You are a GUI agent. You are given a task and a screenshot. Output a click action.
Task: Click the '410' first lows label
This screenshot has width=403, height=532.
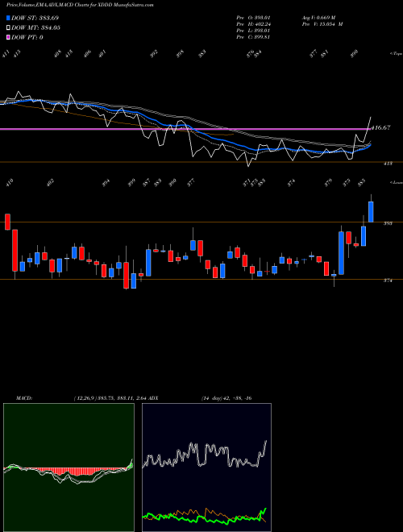(9, 183)
